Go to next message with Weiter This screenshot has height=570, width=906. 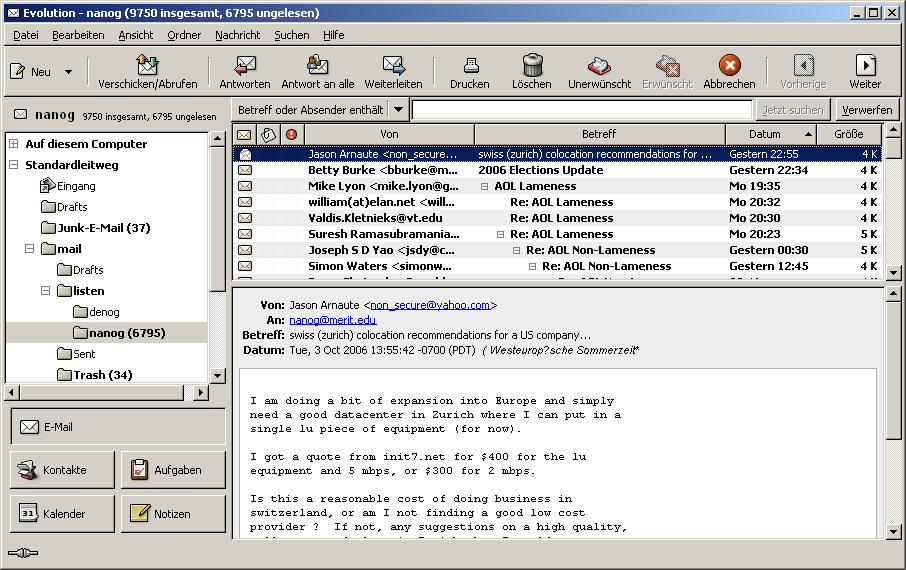pos(865,66)
